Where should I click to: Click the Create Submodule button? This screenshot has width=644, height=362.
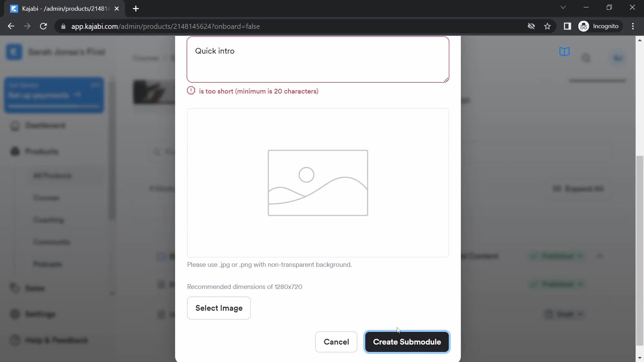click(407, 342)
